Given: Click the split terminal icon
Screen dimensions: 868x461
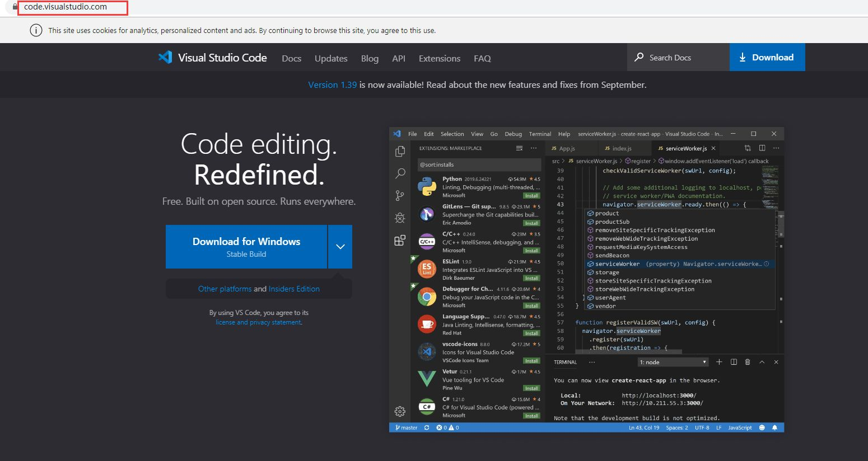Looking at the screenshot, I should [734, 362].
